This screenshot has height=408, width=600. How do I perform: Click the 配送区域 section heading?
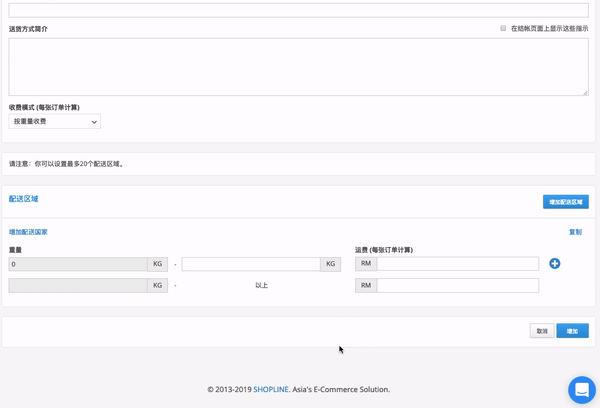click(x=23, y=199)
